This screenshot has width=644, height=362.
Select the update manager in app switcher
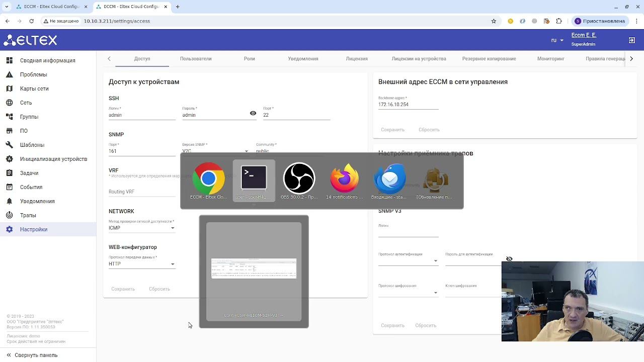click(435, 181)
